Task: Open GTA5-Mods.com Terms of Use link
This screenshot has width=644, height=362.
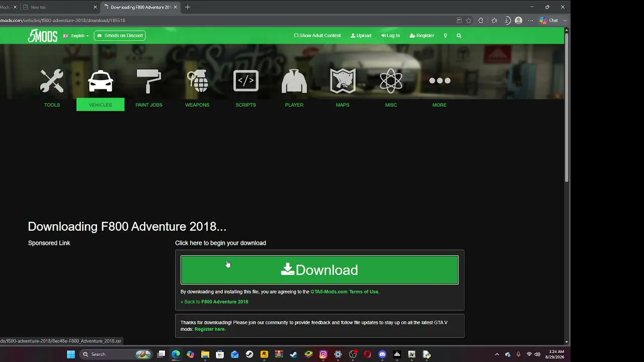Action: [x=345, y=292]
